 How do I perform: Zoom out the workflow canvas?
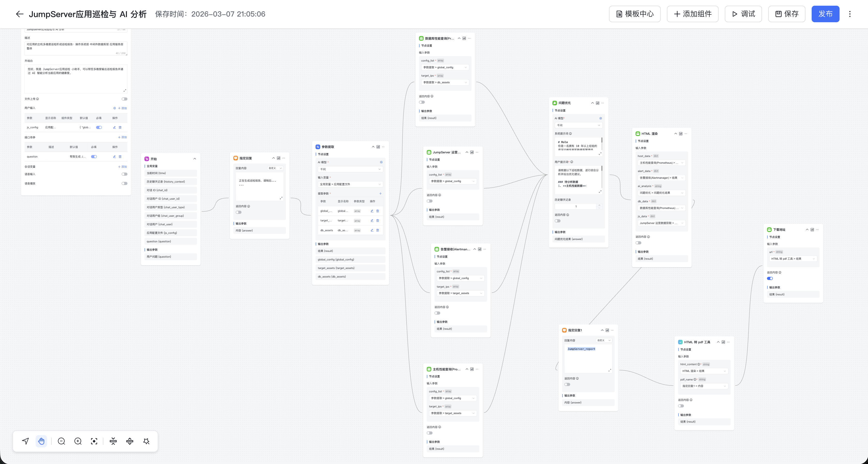(x=61, y=441)
